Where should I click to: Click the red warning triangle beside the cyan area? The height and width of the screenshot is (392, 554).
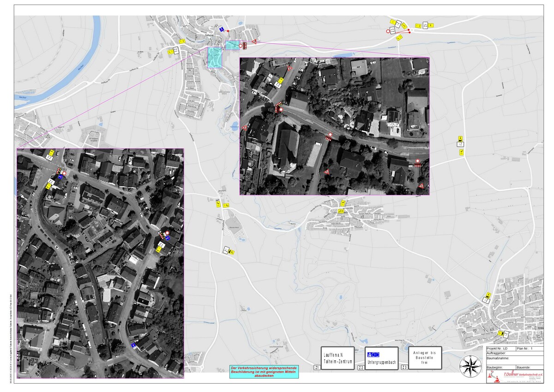[253, 42]
